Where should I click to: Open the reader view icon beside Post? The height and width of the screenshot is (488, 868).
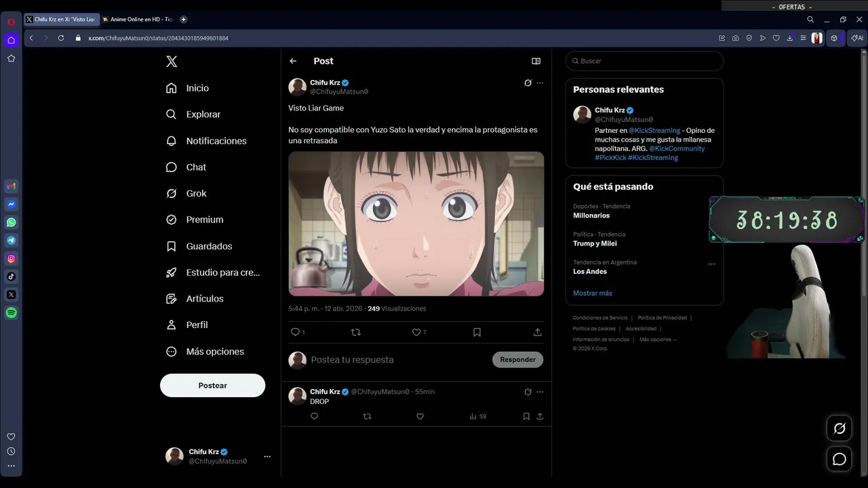click(536, 61)
